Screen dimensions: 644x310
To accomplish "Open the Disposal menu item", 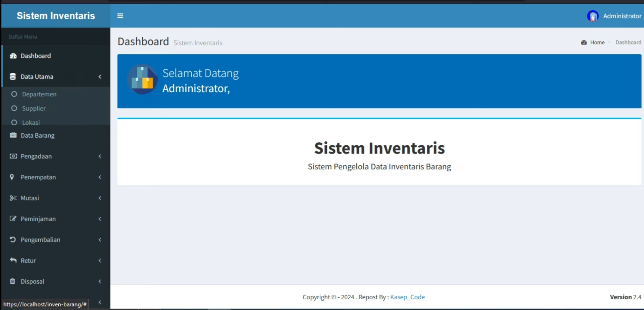I will [x=56, y=281].
